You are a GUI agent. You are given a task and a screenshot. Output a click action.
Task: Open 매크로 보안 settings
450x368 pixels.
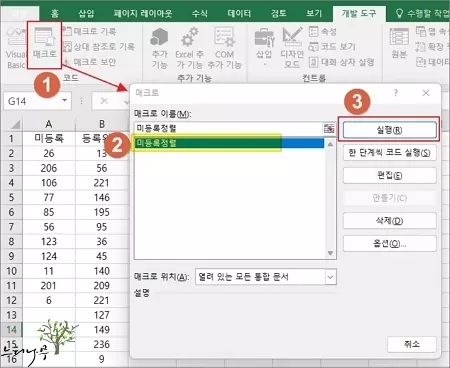pyautogui.click(x=89, y=62)
